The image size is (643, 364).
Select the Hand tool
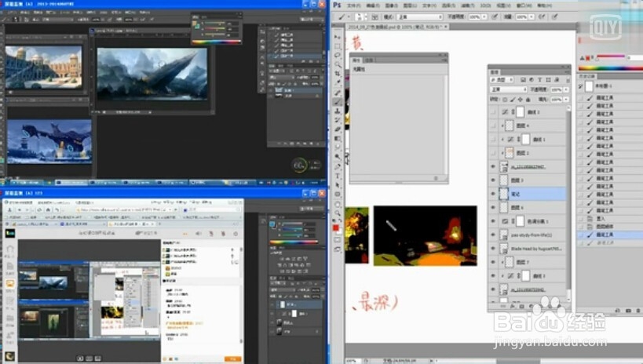338,204
